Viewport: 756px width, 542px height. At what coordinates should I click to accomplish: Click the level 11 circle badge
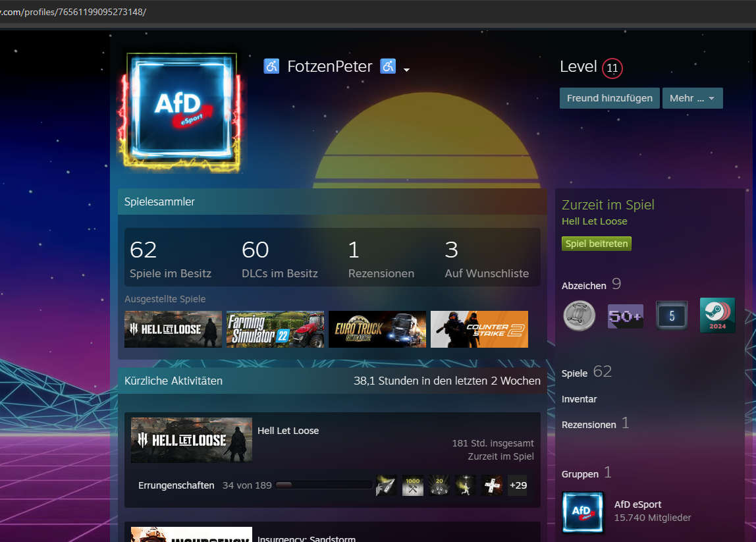pyautogui.click(x=612, y=68)
